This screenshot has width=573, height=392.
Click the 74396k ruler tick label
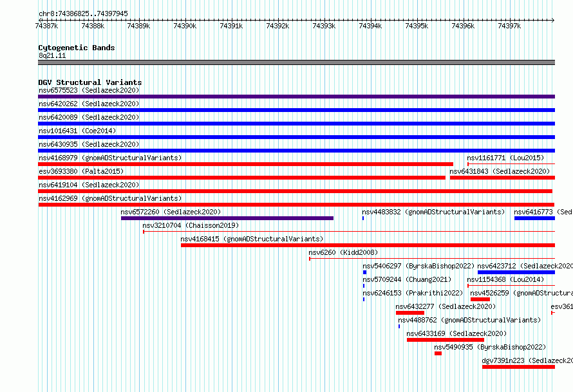[x=463, y=26]
